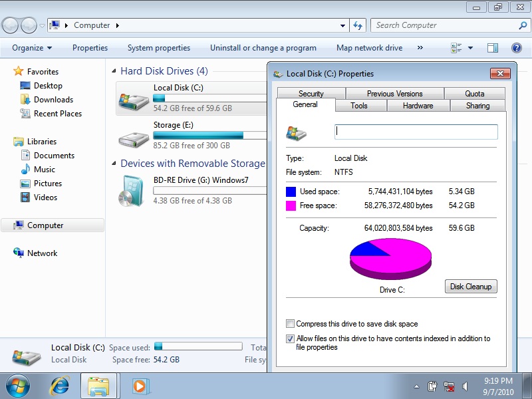This screenshot has width=532, height=399.
Task: Open the address bar history dropdown
Action: 342,25
